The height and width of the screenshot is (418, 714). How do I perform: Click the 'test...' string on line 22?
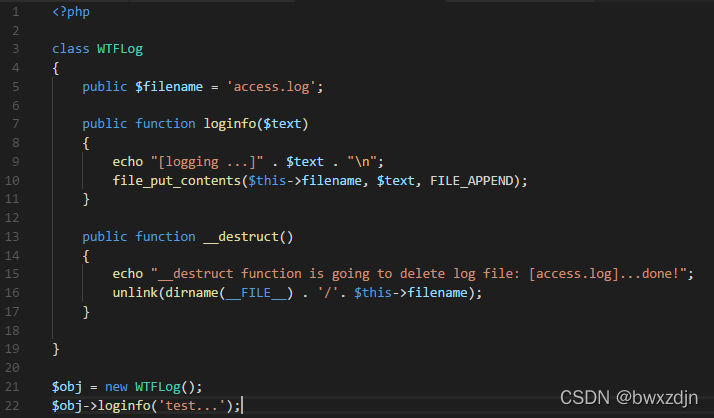[x=191, y=406]
